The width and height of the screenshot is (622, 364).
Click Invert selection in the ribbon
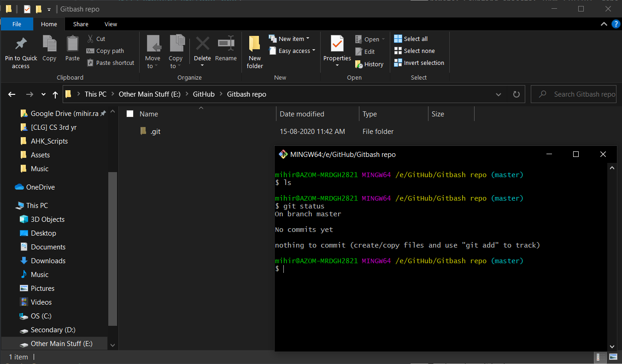tap(419, 63)
